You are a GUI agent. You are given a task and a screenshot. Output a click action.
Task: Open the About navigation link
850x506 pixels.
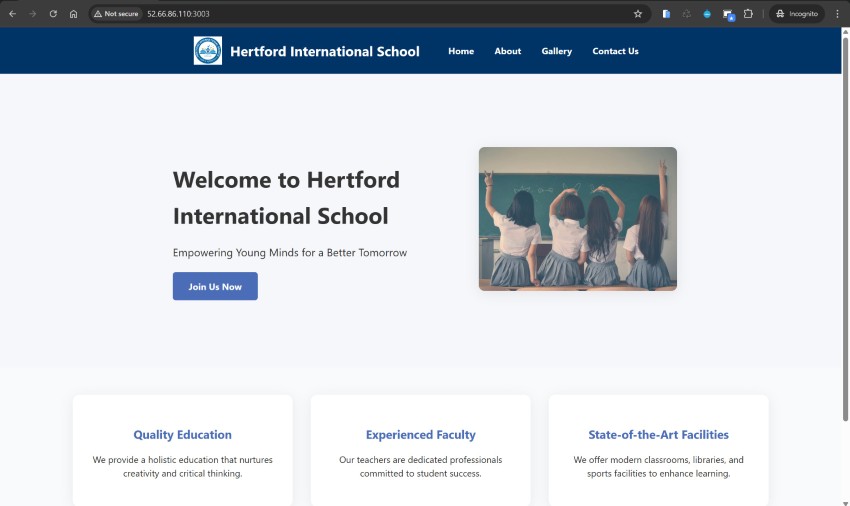click(507, 51)
